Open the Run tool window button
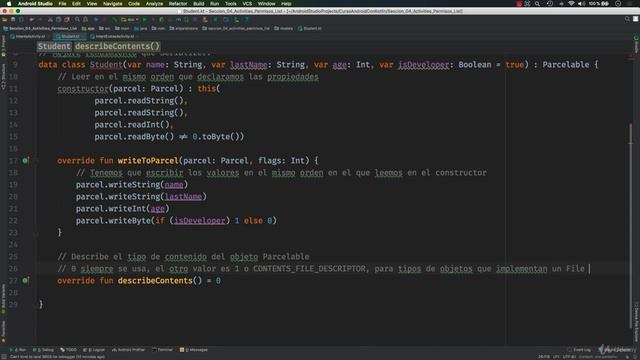This screenshot has height=360, width=640. click(x=18, y=350)
